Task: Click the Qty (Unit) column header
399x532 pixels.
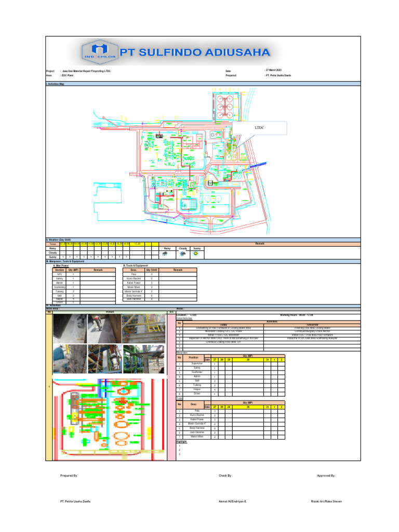Action: point(152,270)
